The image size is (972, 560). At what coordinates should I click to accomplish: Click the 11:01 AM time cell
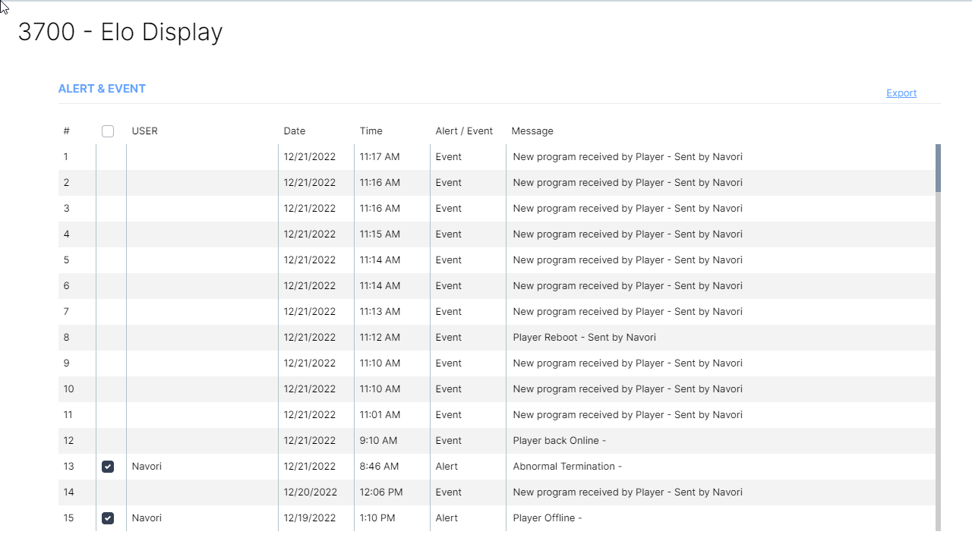pos(380,415)
